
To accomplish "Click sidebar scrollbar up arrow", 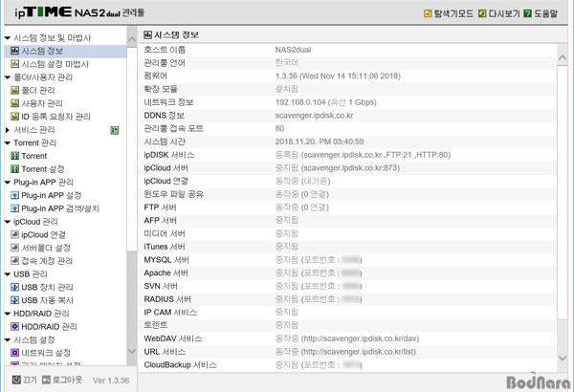I will [x=132, y=39].
